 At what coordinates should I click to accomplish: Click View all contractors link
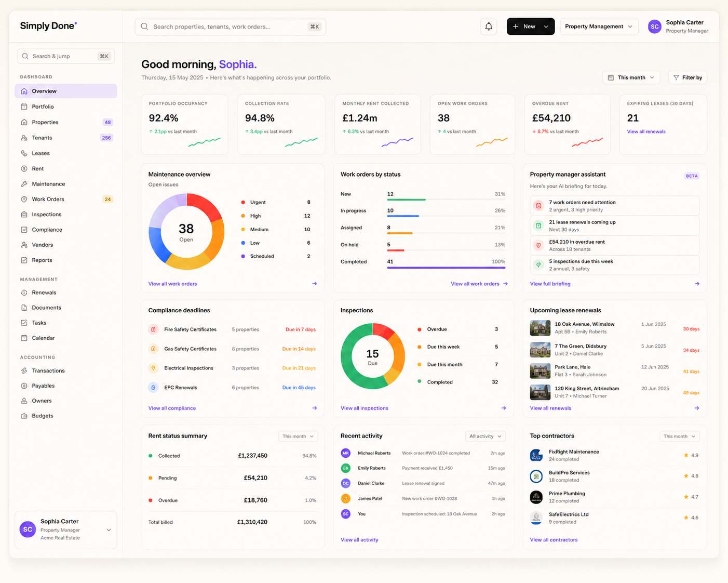(x=554, y=540)
